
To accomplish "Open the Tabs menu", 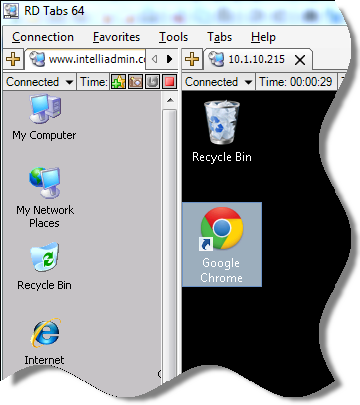I will (x=219, y=37).
